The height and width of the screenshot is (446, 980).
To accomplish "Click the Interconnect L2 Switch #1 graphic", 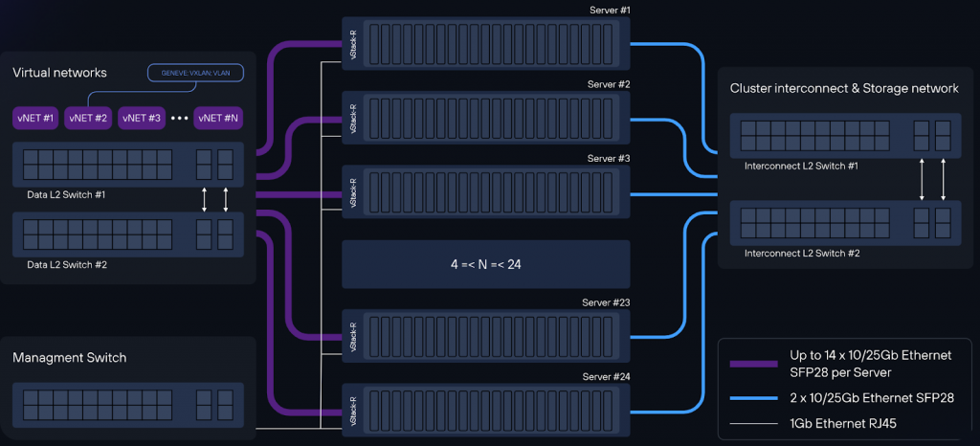I will click(846, 136).
